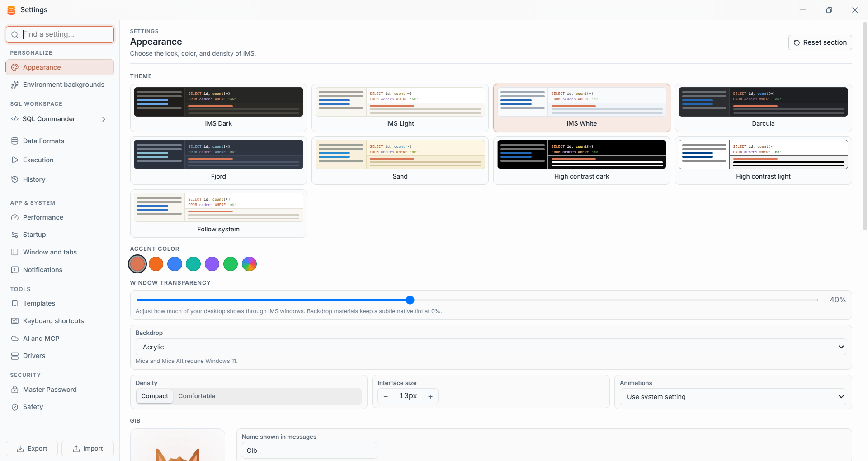The width and height of the screenshot is (868, 461).
Task: Click the Safety shield icon
Action: [15, 407]
